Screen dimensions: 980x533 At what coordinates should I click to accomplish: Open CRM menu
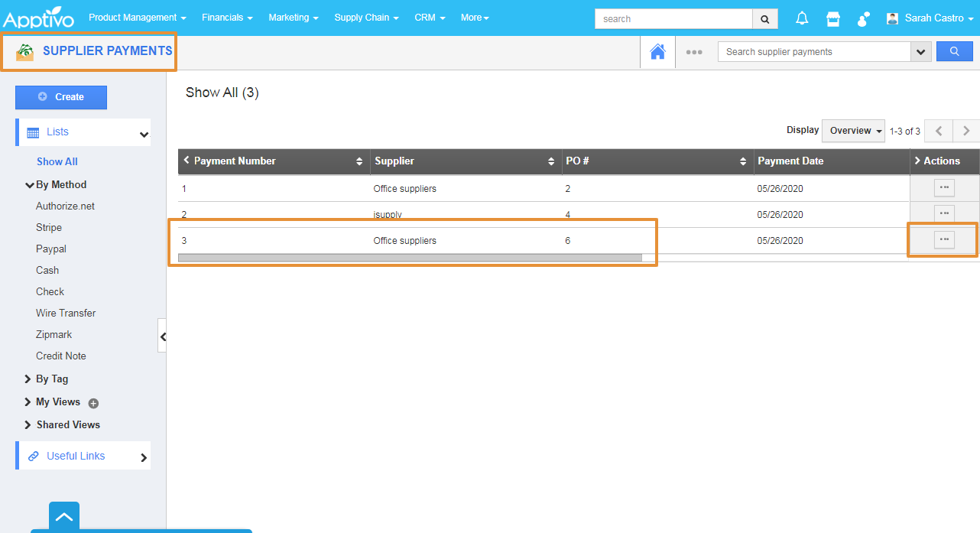point(430,18)
